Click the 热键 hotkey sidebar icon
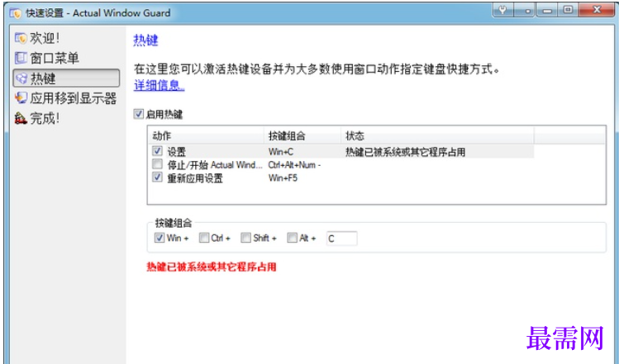Screen dimensions: 619x364 (21, 78)
